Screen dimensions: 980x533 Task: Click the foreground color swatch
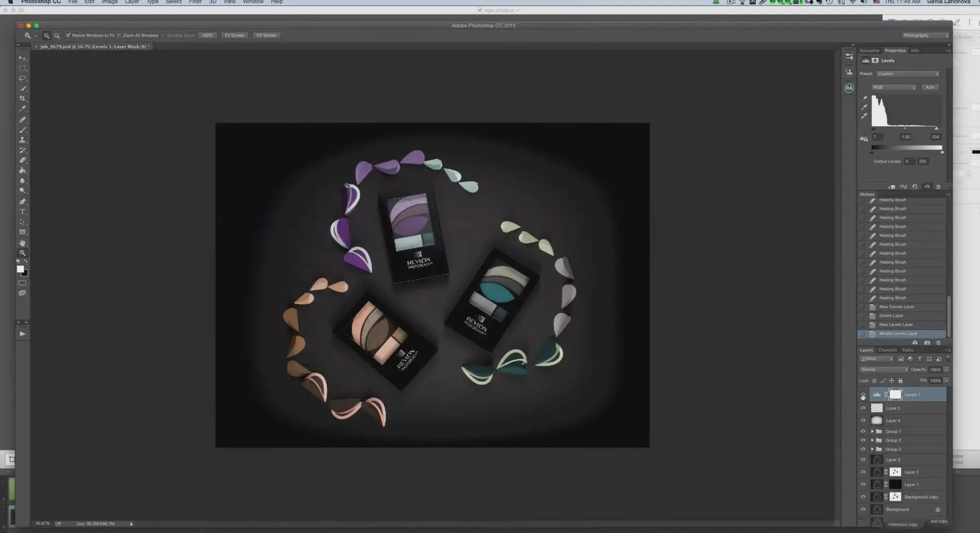20,269
